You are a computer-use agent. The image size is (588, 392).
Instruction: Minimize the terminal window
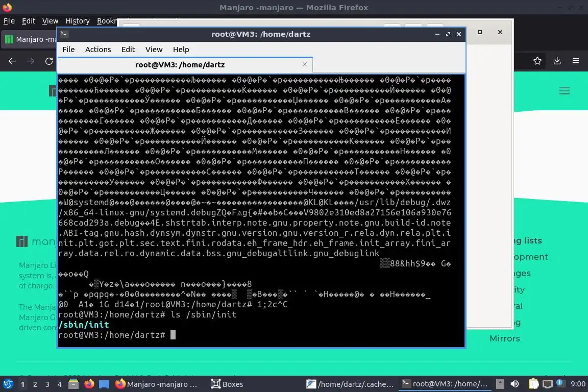pyautogui.click(x=437, y=34)
